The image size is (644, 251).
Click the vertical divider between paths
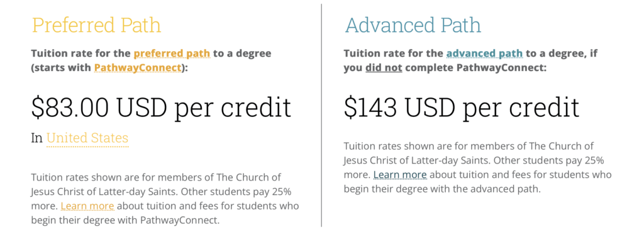321,115
